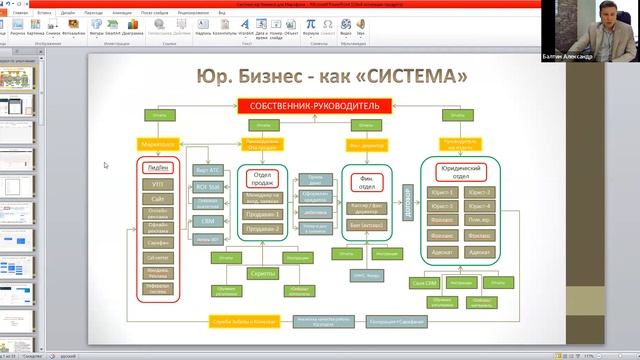Expand the Формула dropdown arrow
The height and width of the screenshot is (360, 640).
point(311,38)
